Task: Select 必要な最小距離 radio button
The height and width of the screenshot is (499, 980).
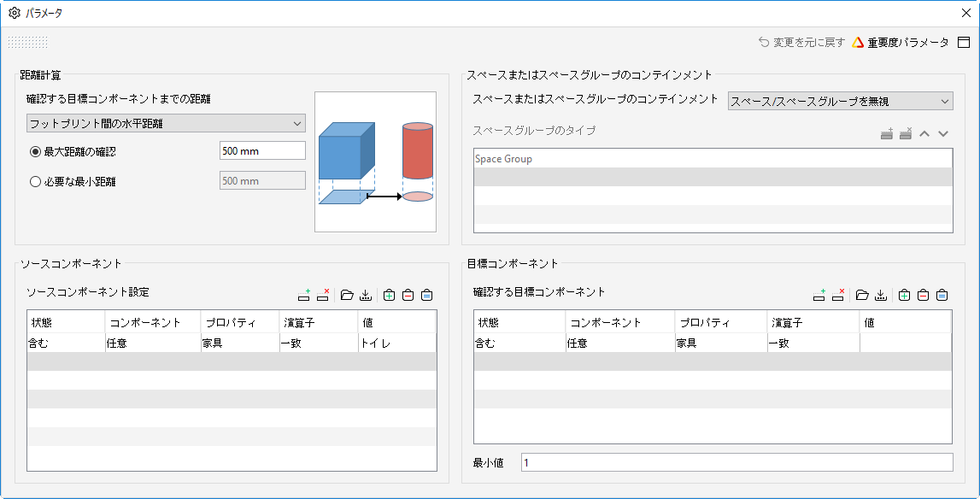Action: pos(36,182)
